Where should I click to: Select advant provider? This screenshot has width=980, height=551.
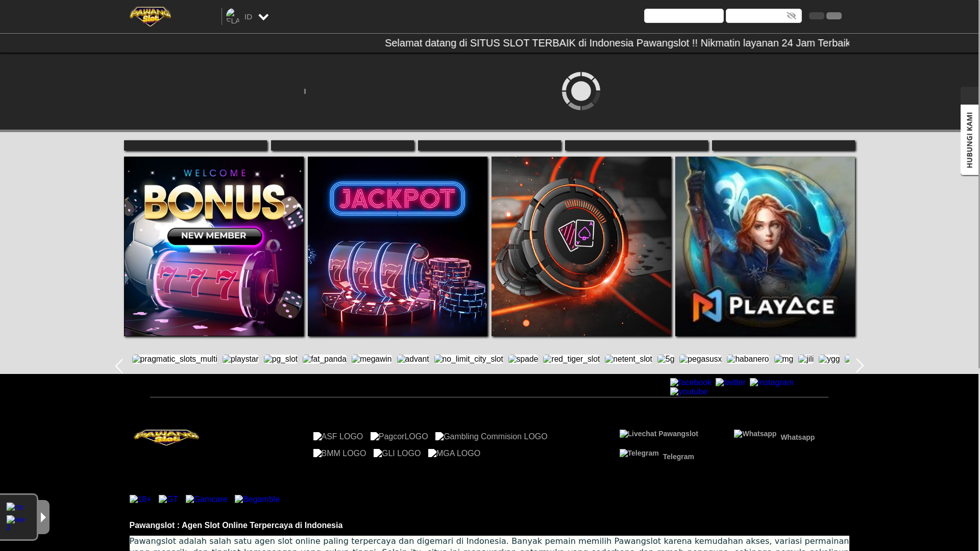coord(413,359)
